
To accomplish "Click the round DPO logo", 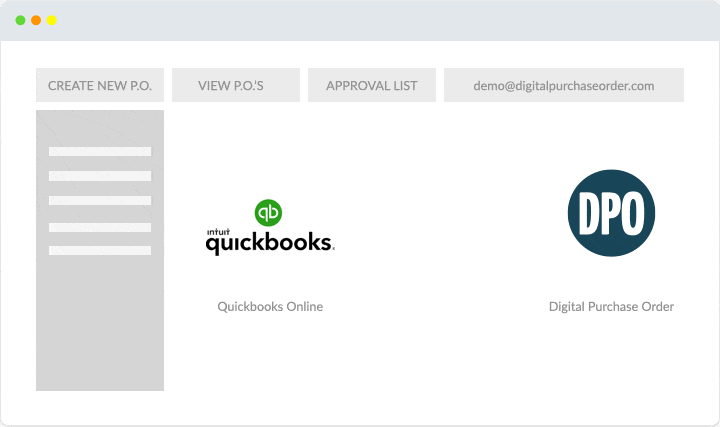I will [611, 213].
